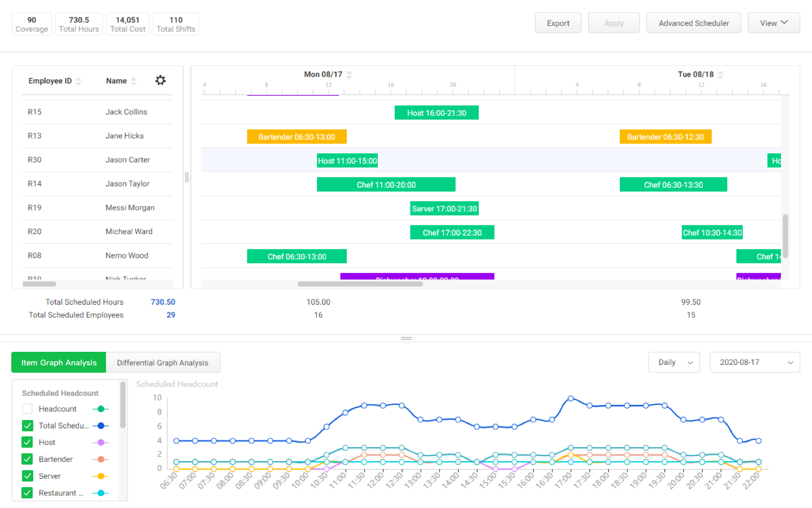Select Chef 17:00-22:30 shift block
812x508 pixels.
[452, 233]
